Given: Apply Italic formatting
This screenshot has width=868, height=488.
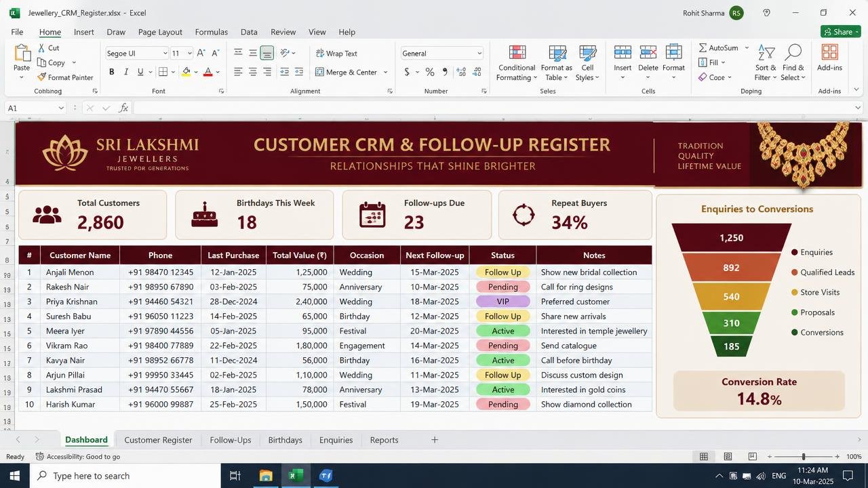Looking at the screenshot, I should pyautogui.click(x=125, y=72).
